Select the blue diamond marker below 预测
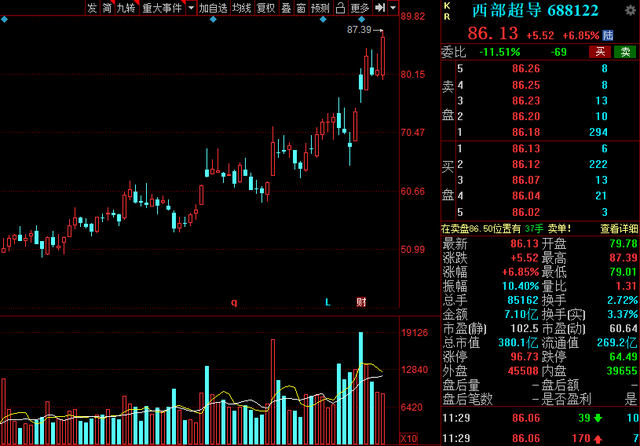The width and height of the screenshot is (640, 446). [x=323, y=19]
